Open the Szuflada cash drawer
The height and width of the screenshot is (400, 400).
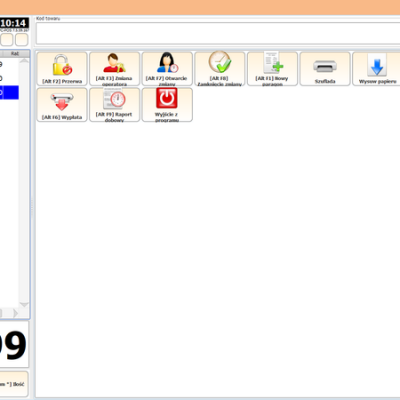[325, 69]
